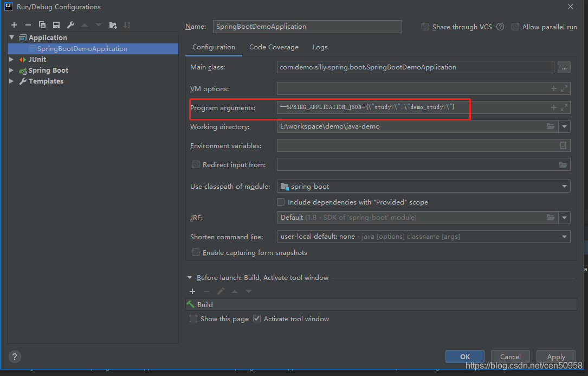Dismiss dialog with Cancel button
This screenshot has width=588, height=376.
(511, 356)
